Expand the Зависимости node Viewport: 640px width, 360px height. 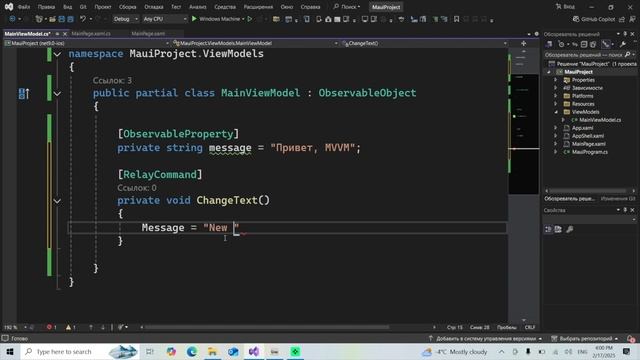(556, 88)
